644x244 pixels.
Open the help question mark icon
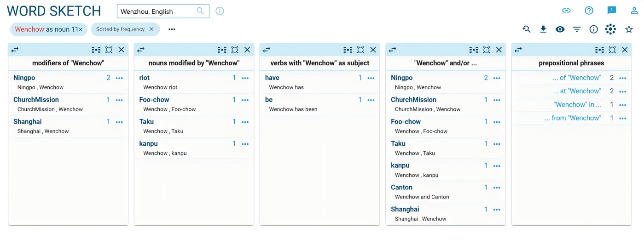pyautogui.click(x=589, y=11)
